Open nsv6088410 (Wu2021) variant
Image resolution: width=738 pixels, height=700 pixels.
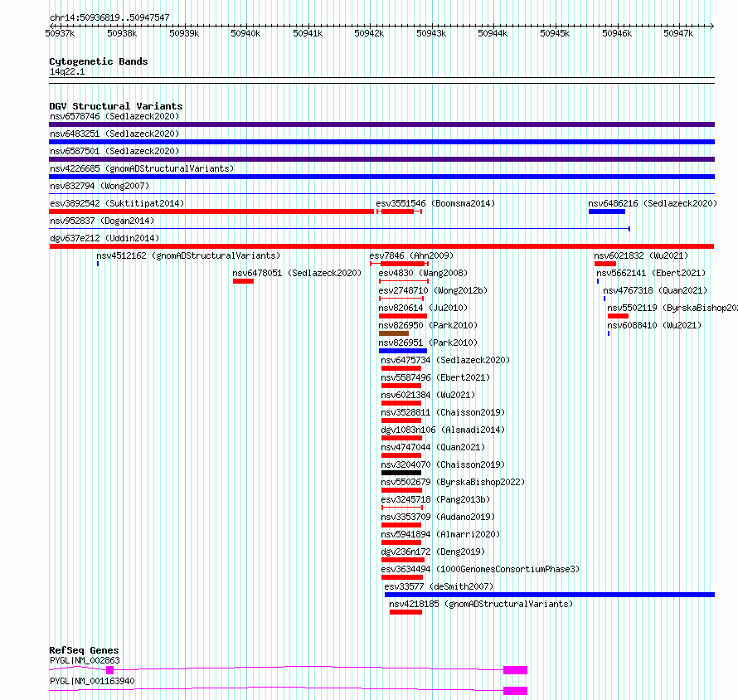654,325
